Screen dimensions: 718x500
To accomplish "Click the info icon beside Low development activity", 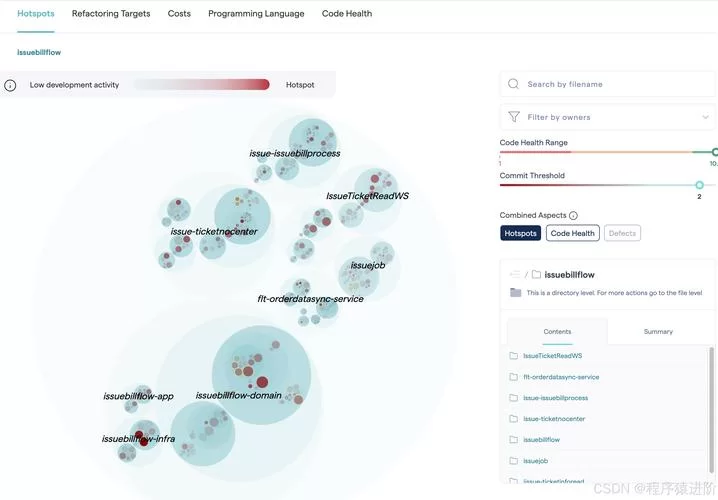I will pyautogui.click(x=10, y=85).
